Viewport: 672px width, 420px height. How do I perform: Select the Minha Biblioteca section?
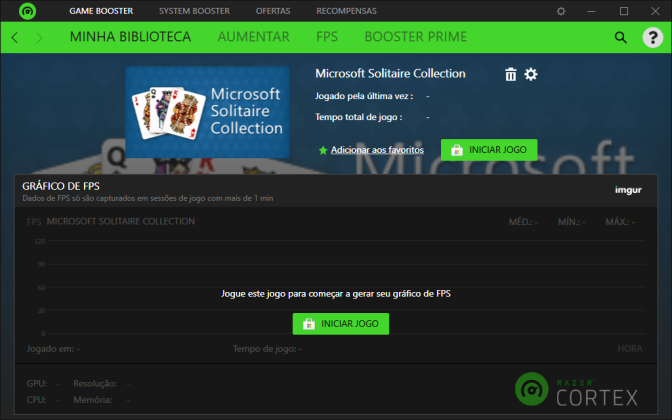click(130, 37)
